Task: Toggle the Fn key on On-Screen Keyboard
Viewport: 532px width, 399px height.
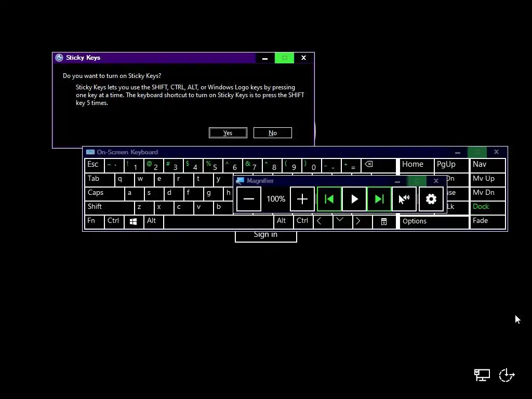Action: coord(94,221)
